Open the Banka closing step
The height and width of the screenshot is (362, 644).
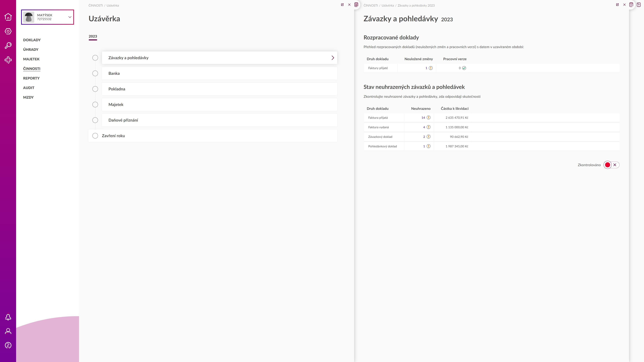click(219, 73)
